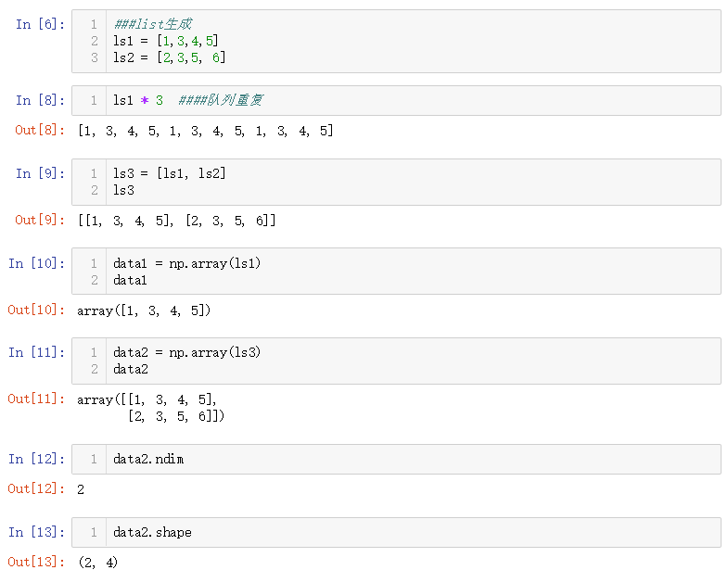This screenshot has width=728, height=570.
Task: Click line number 2 in the In [9] cell
Action: [94, 190]
